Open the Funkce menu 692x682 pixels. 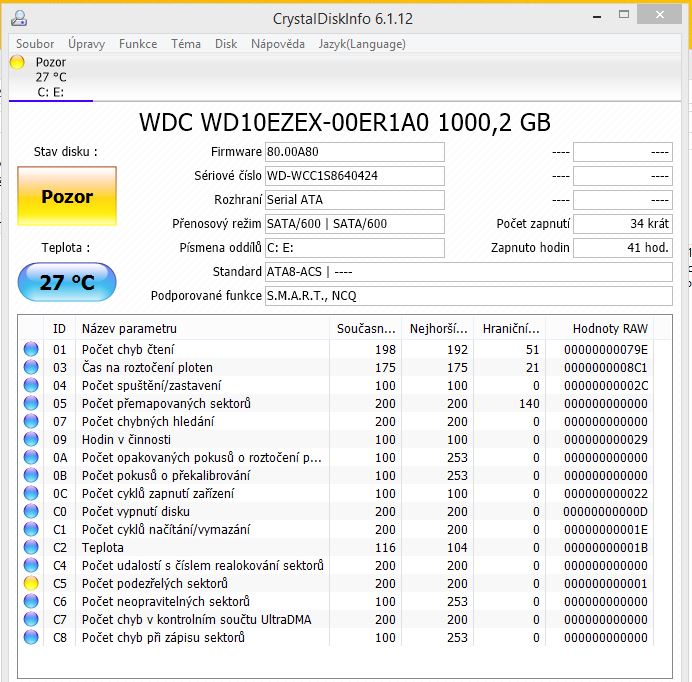pos(138,44)
